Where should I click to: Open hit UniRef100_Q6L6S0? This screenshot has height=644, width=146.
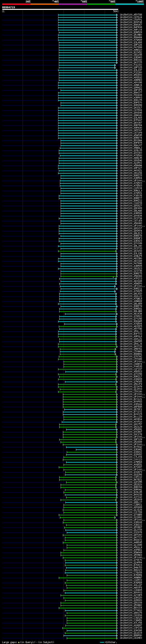coord(131,294)
